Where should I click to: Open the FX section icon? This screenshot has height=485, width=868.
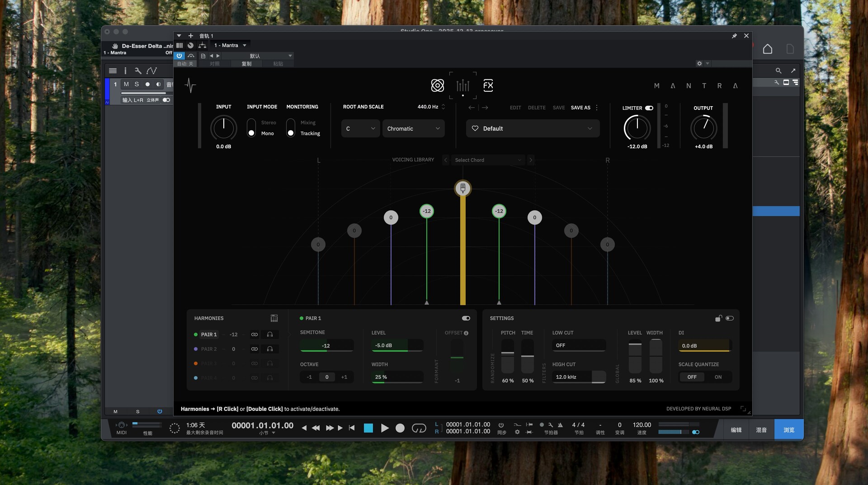tap(488, 85)
